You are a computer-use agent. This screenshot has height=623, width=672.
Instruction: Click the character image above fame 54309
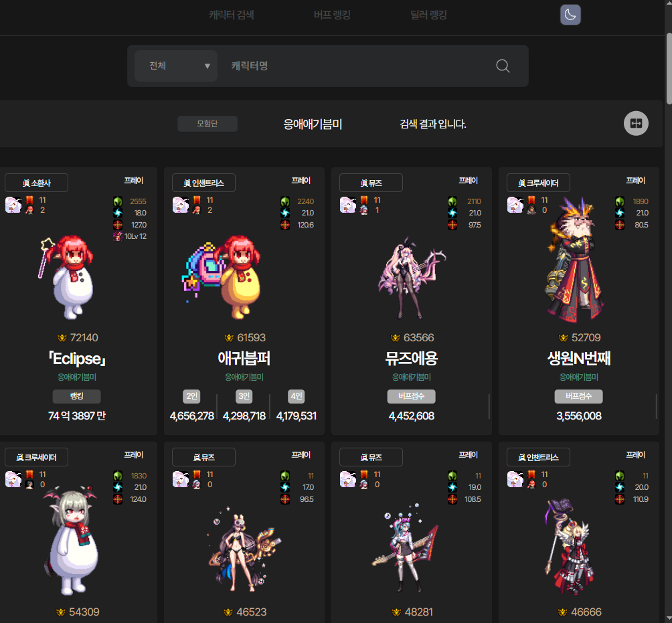pos(71,540)
